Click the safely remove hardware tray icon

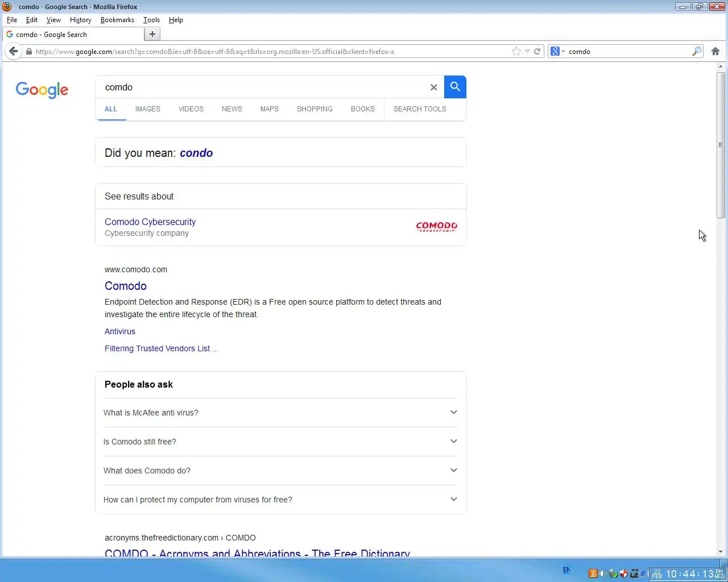(614, 573)
